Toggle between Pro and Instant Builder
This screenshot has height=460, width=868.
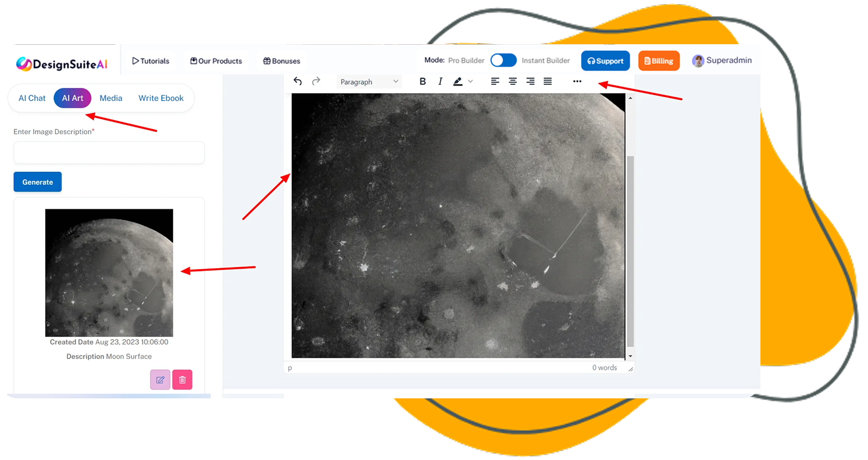coord(503,60)
